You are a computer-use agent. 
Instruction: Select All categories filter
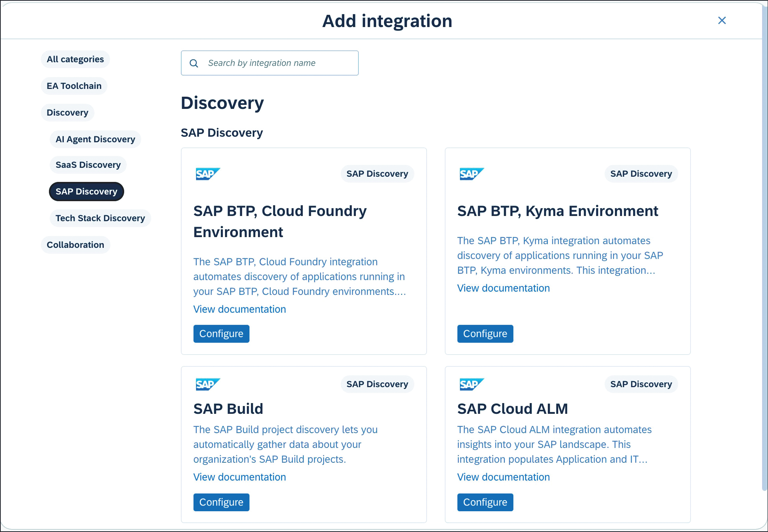(75, 59)
